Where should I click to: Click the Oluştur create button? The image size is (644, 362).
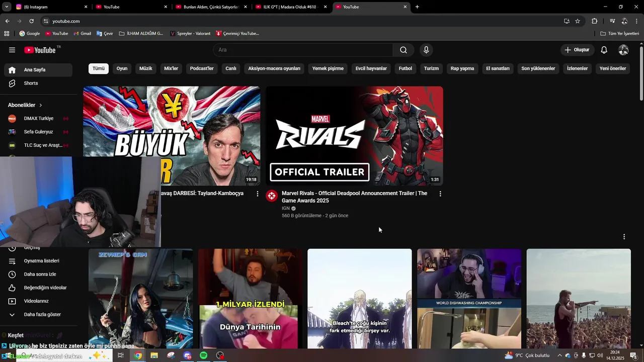[x=577, y=50]
